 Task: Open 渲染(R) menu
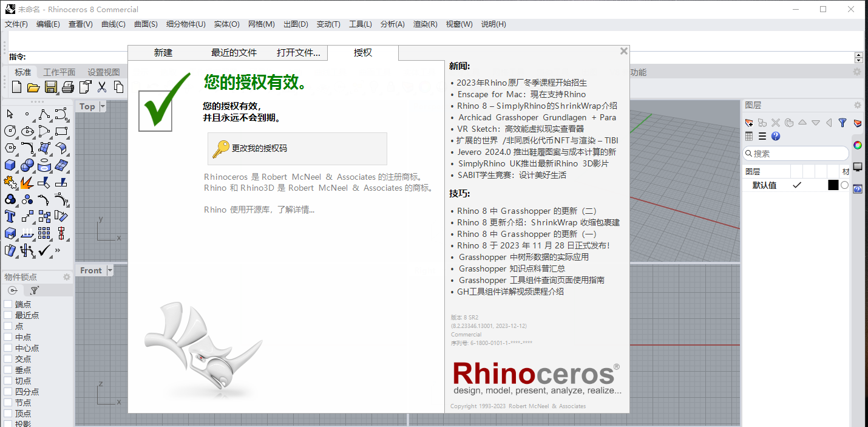[x=426, y=24]
